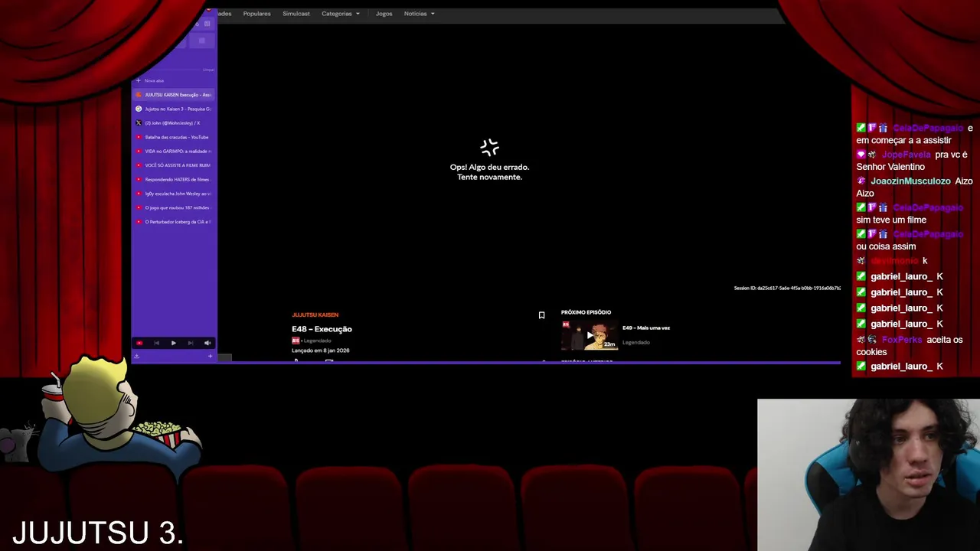This screenshot has height=551, width=980.
Task: Switch to Jujutsu no Kaisen 3 Pesquisa tab
Action: pos(174,109)
